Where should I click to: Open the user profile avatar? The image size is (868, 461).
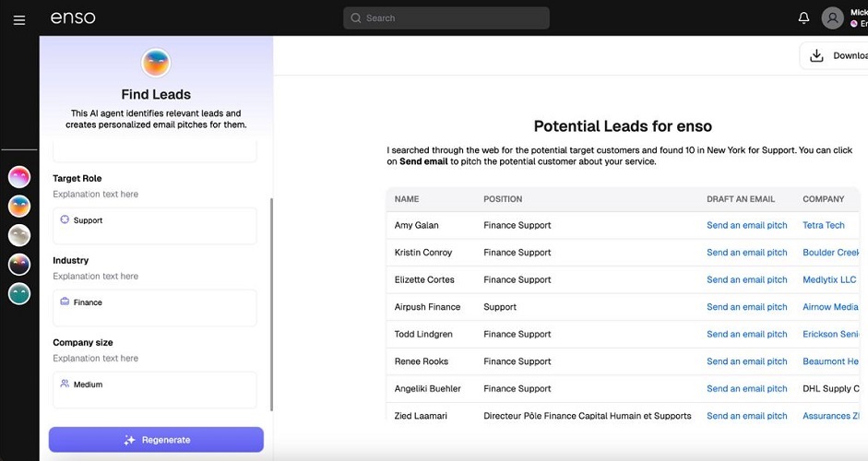[x=832, y=18]
